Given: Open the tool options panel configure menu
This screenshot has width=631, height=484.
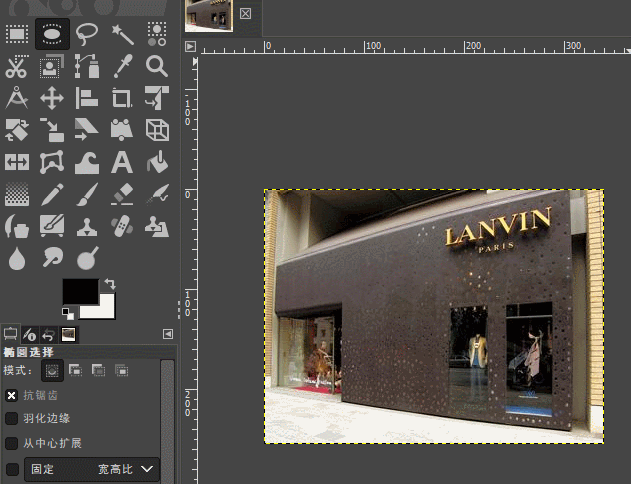Looking at the screenshot, I should click(x=168, y=334).
